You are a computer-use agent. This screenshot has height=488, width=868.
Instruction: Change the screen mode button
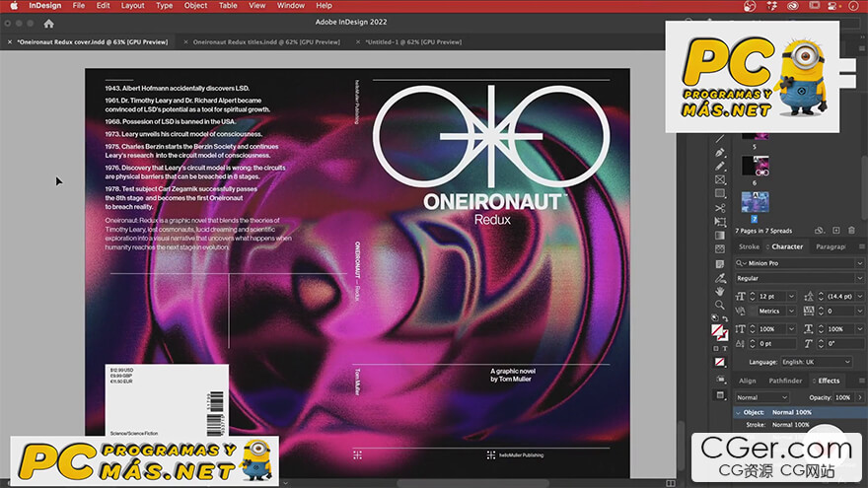click(720, 395)
